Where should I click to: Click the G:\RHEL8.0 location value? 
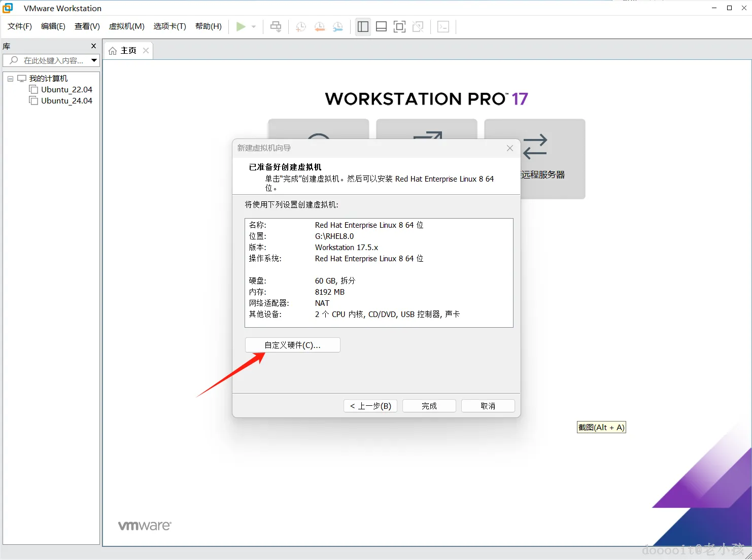[x=334, y=236]
